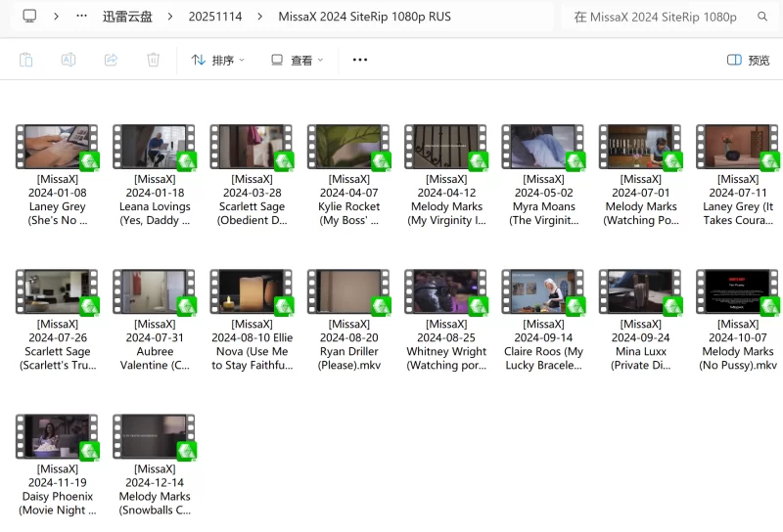
Task: Click filename text "Ryan Driller (Please).mkv"
Action: pyautogui.click(x=349, y=358)
